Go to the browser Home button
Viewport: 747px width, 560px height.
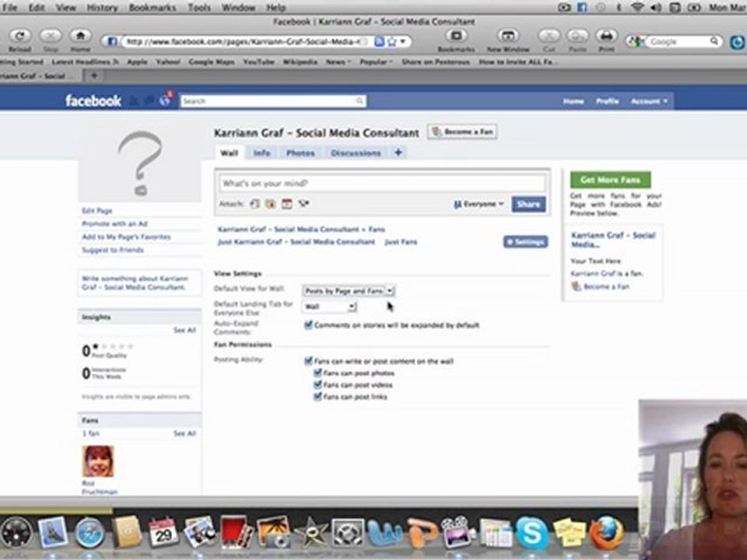80,36
